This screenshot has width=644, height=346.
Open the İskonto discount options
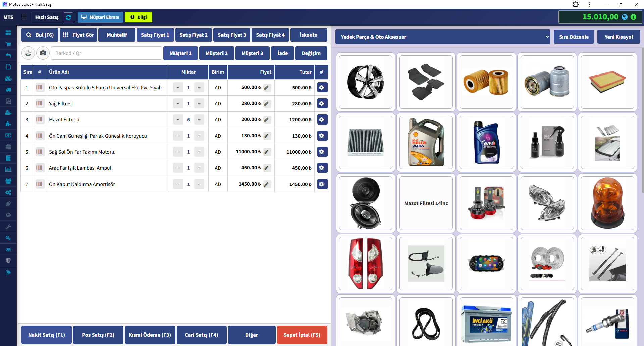(x=308, y=35)
